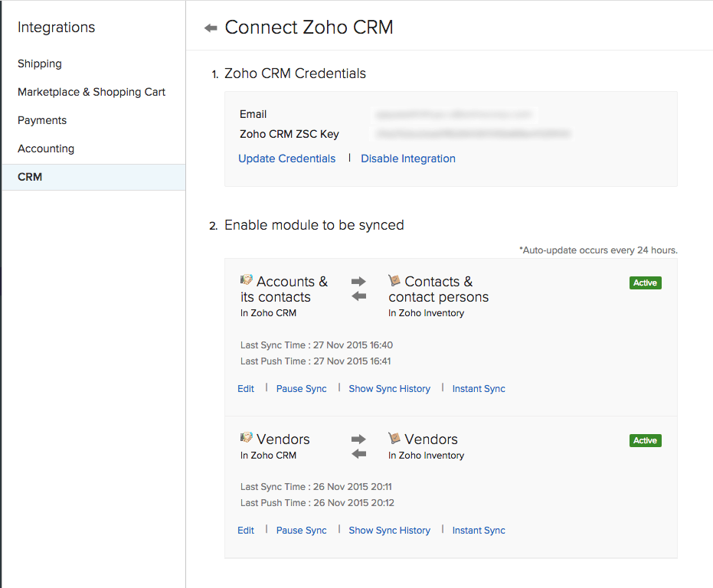
Task: Click 'Enable module to be synced' heading
Action: (314, 225)
